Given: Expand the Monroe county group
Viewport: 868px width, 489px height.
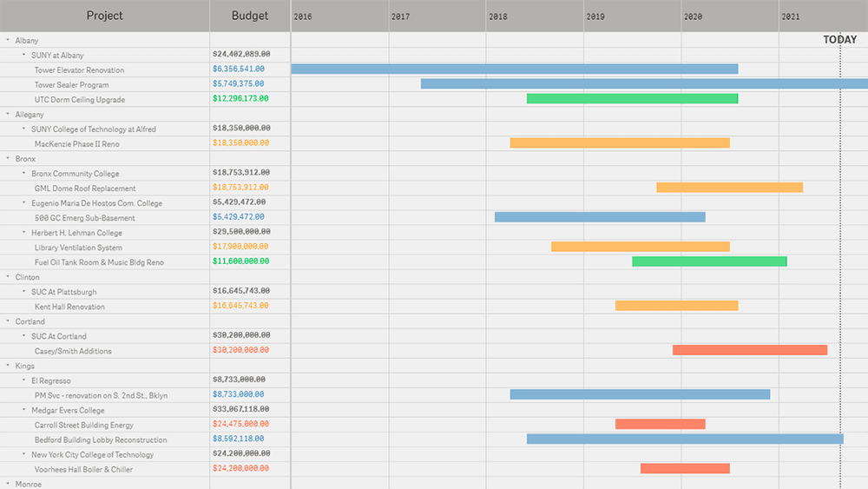Looking at the screenshot, I should tap(8, 483).
